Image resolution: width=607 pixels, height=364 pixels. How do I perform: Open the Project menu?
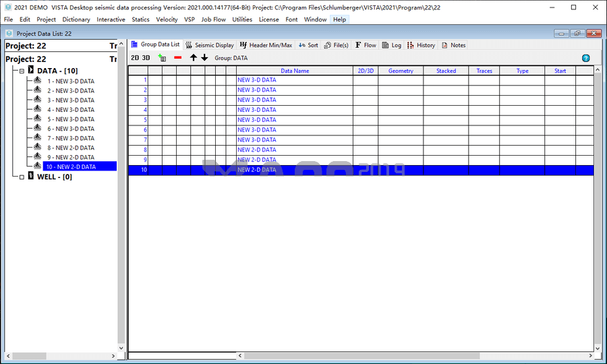[46, 20]
